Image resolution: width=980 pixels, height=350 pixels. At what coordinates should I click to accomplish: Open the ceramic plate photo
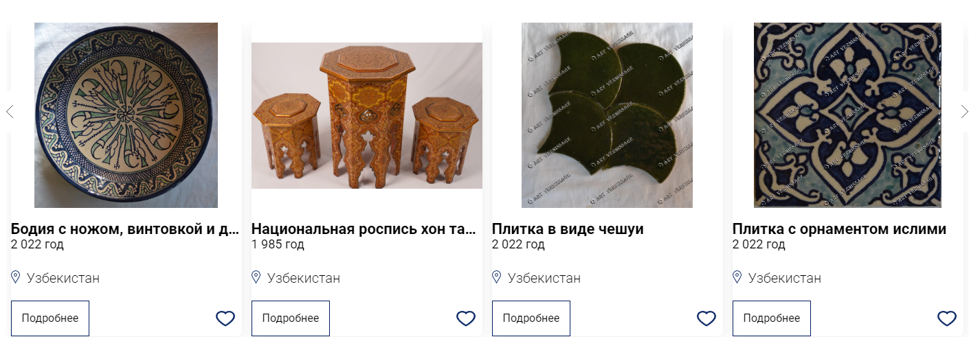(x=126, y=115)
